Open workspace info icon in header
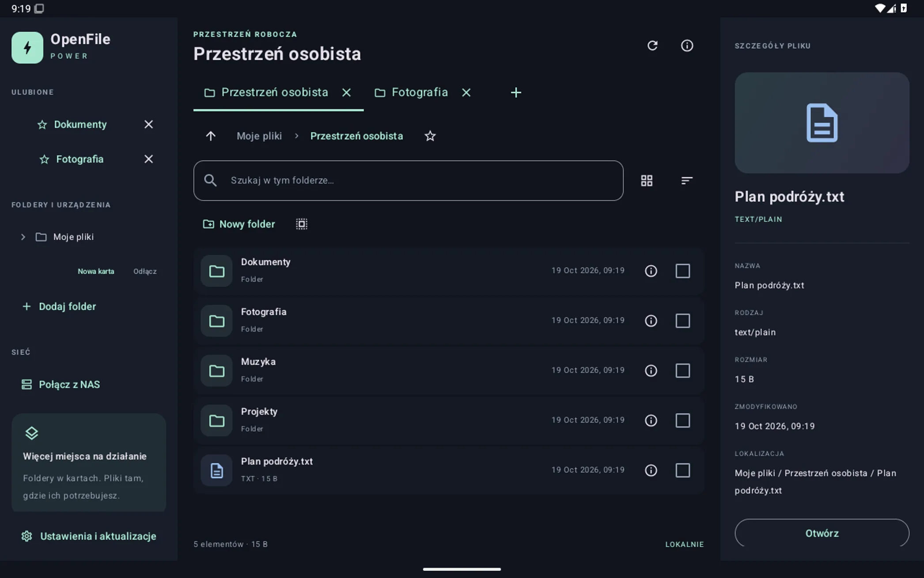This screenshot has width=924, height=578. click(x=687, y=46)
